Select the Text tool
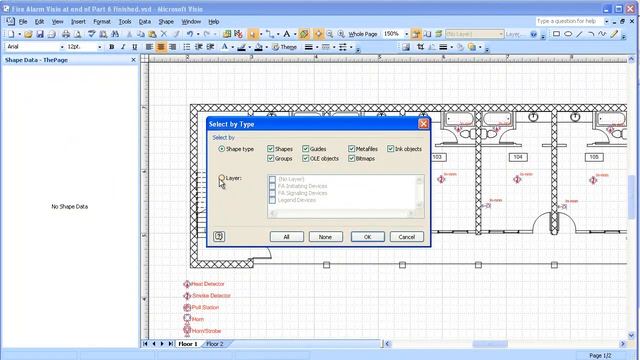Screen dimensions: 640x360 (287, 34)
